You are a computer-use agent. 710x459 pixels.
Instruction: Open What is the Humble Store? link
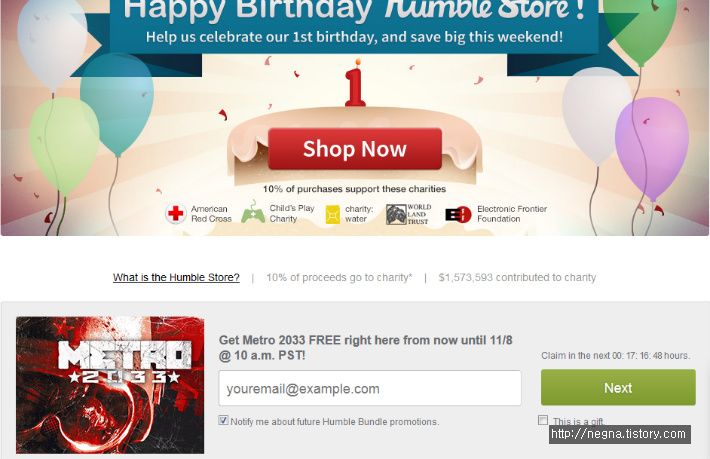click(176, 277)
